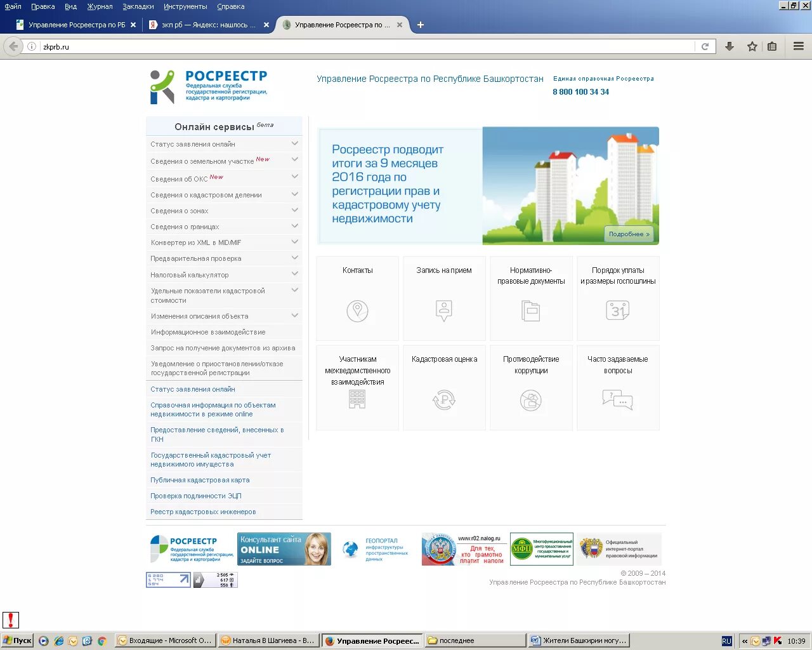Open Нормативно-правовые документы tile
The width and height of the screenshot is (812, 650).
pyautogui.click(x=531, y=298)
